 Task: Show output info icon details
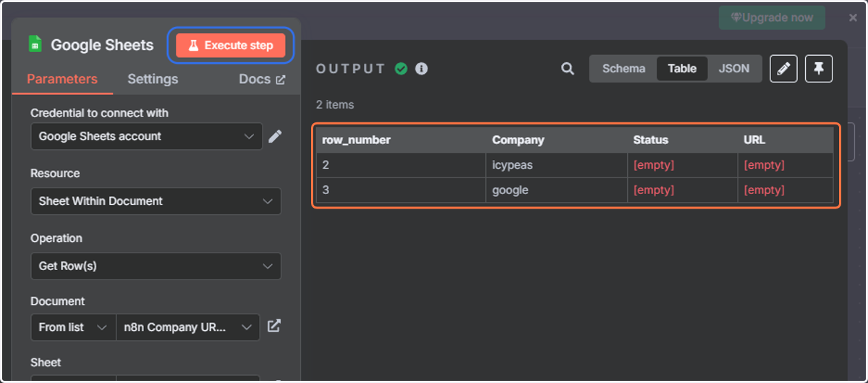click(421, 69)
